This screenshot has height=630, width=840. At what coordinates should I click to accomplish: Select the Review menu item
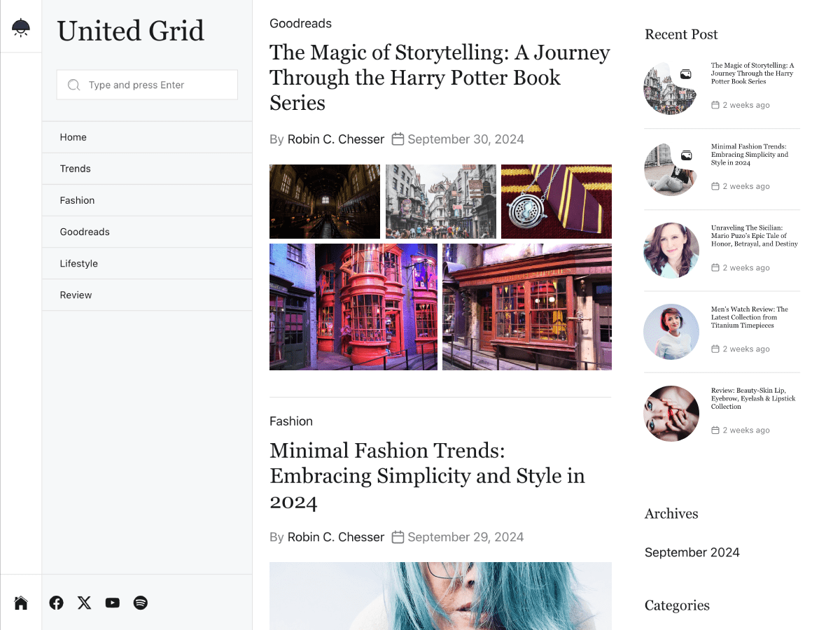click(x=76, y=295)
